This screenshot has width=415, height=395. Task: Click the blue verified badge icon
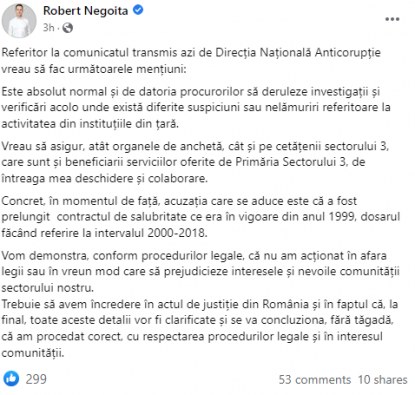point(138,10)
